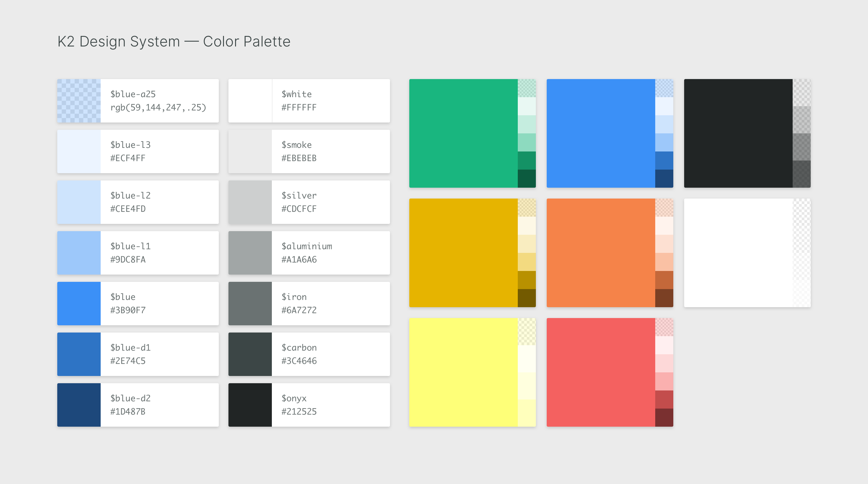Click the $onyx #212525 swatch
The image size is (868, 484).
click(x=250, y=404)
